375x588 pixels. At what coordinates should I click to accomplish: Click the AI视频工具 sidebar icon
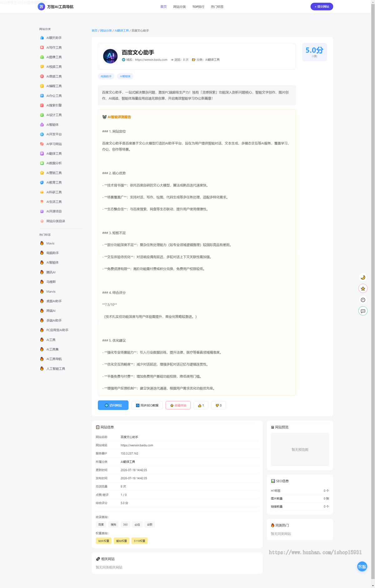42,67
